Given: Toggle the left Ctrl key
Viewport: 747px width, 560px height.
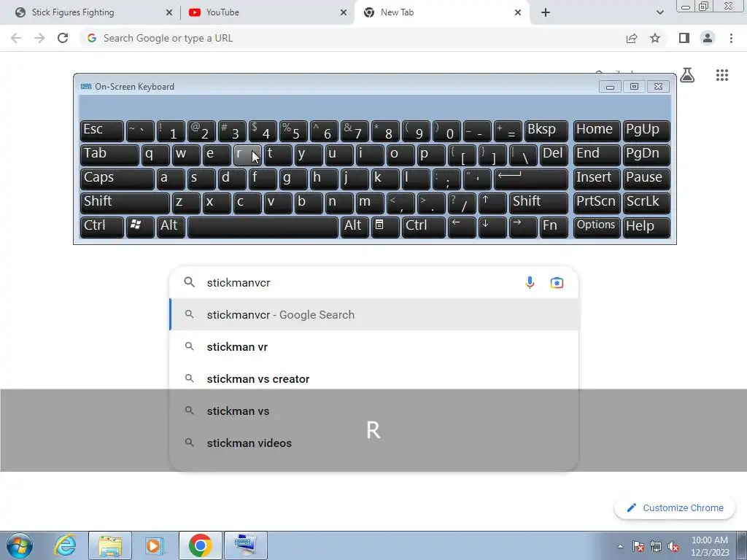Looking at the screenshot, I should click(101, 227).
